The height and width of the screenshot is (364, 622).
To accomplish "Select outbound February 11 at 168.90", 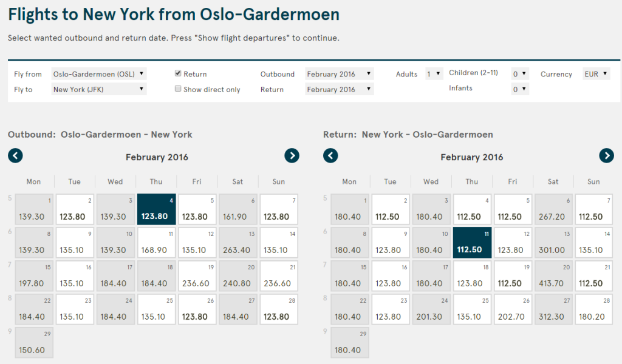I will tap(156, 243).
